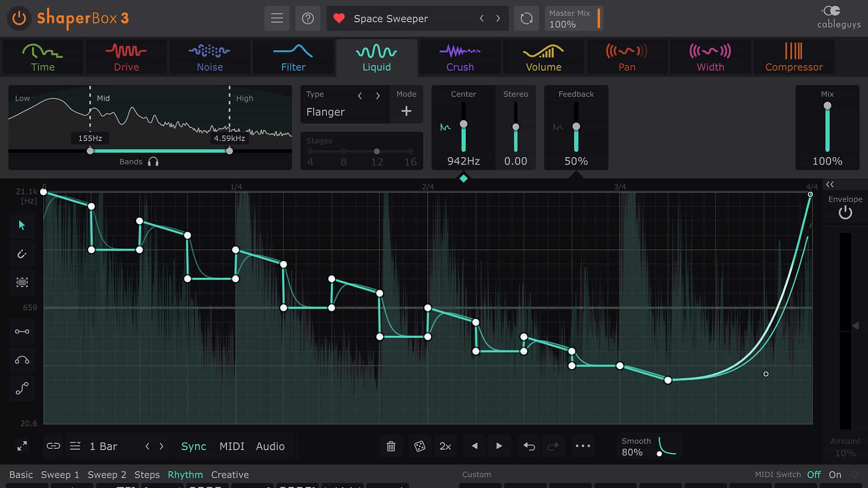Click the Feedback slider handle
This screenshot has width=868, height=488.
[576, 127]
